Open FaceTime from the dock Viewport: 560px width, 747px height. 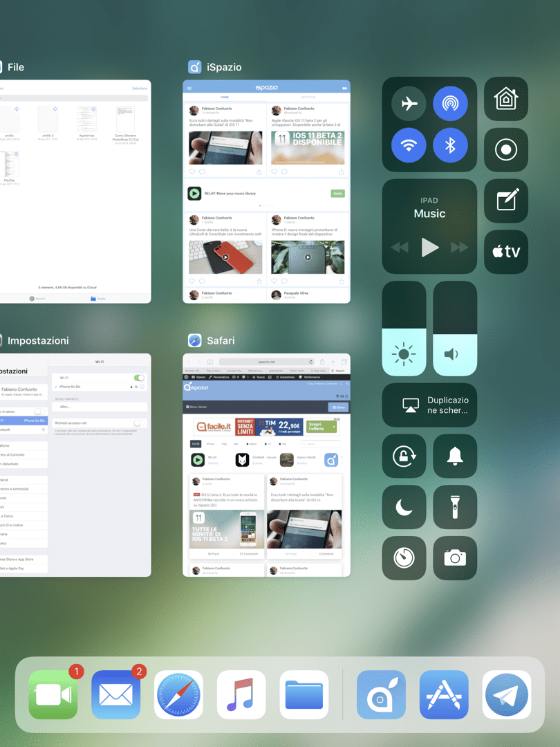53,694
